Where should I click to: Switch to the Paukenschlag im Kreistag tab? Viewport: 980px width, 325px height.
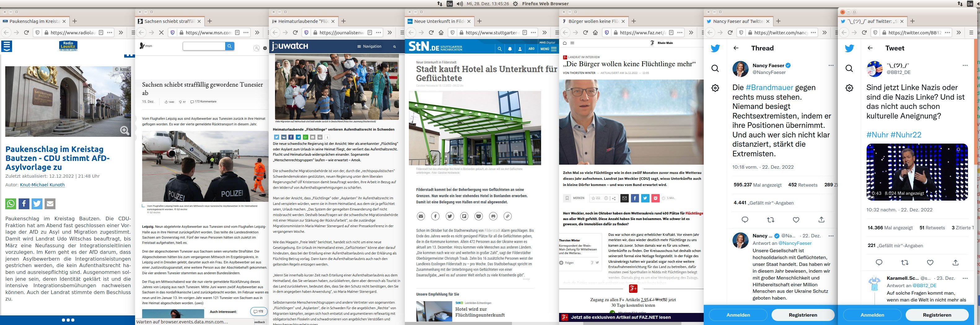(x=34, y=21)
